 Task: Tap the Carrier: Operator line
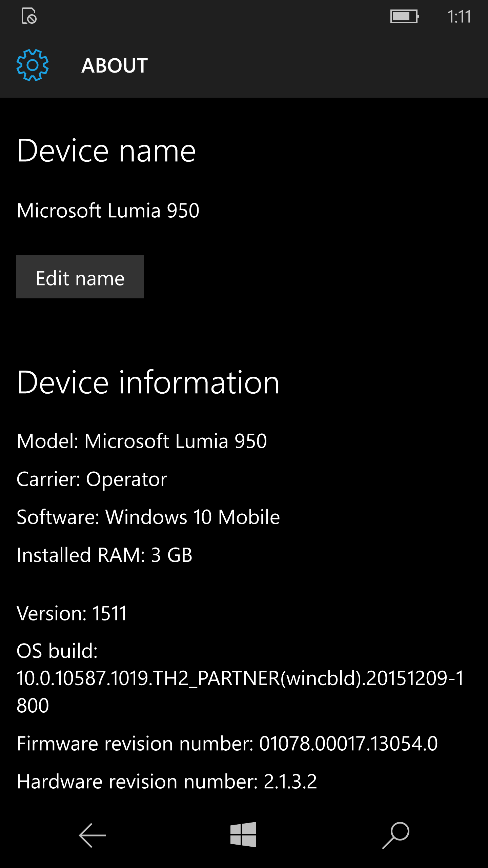click(92, 479)
